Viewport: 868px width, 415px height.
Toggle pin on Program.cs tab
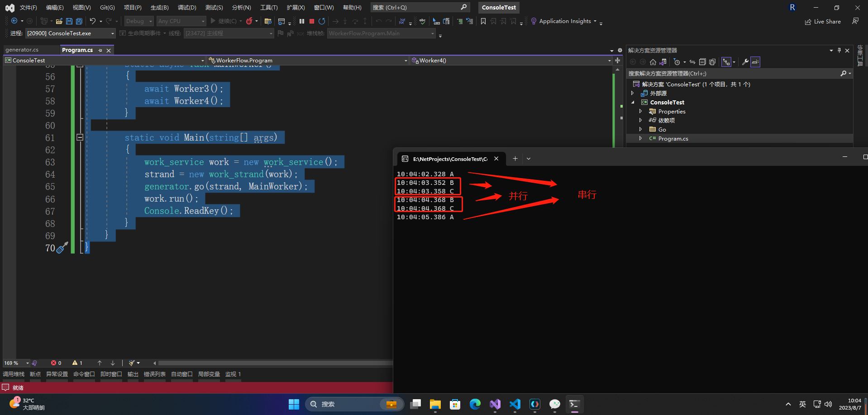tap(100, 50)
